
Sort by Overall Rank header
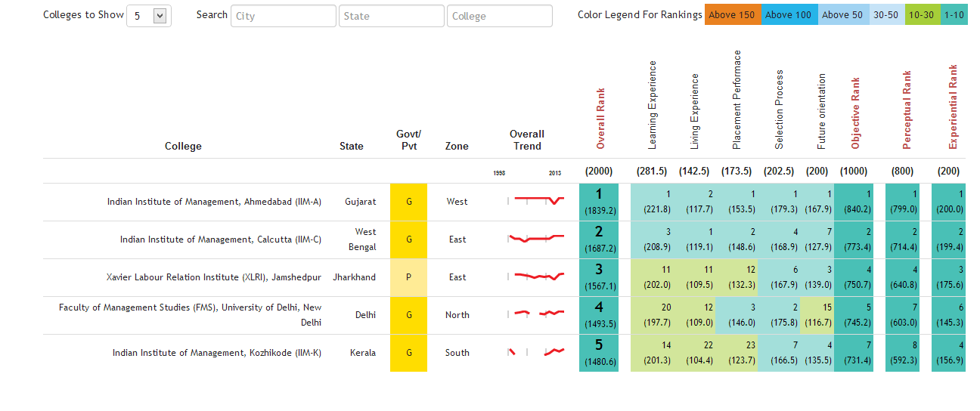(x=601, y=119)
